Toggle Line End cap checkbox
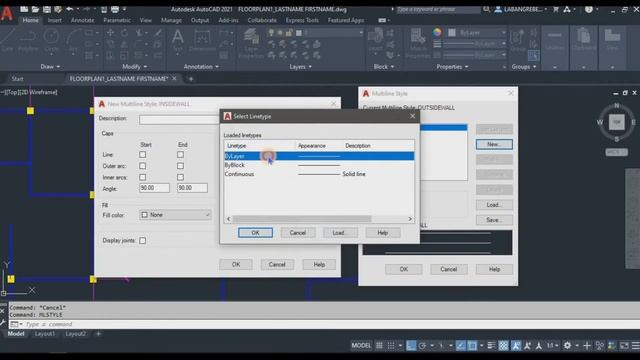The width and height of the screenshot is (640, 360). pos(180,155)
